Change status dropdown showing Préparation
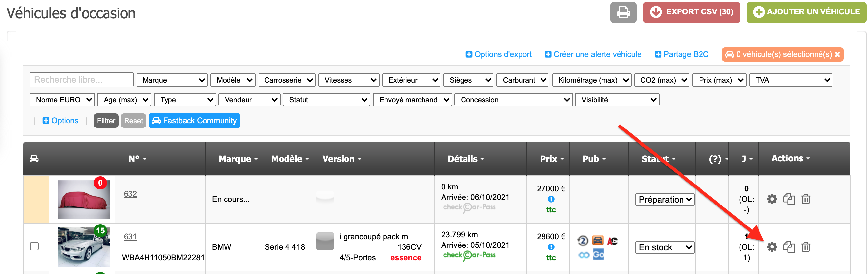 (664, 200)
